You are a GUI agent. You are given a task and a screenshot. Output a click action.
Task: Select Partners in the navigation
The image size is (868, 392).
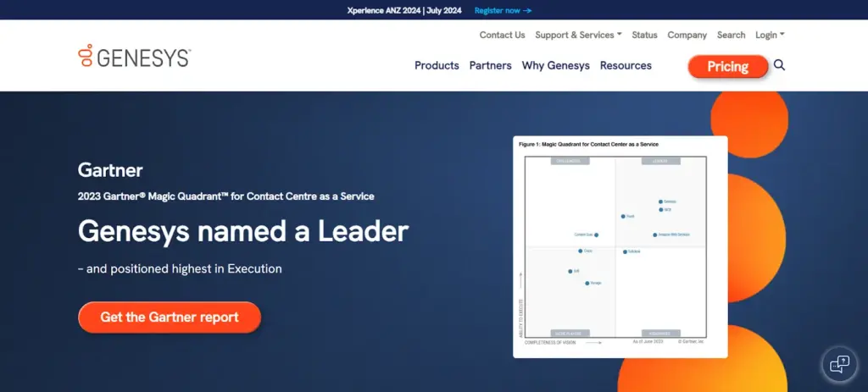[x=490, y=65]
